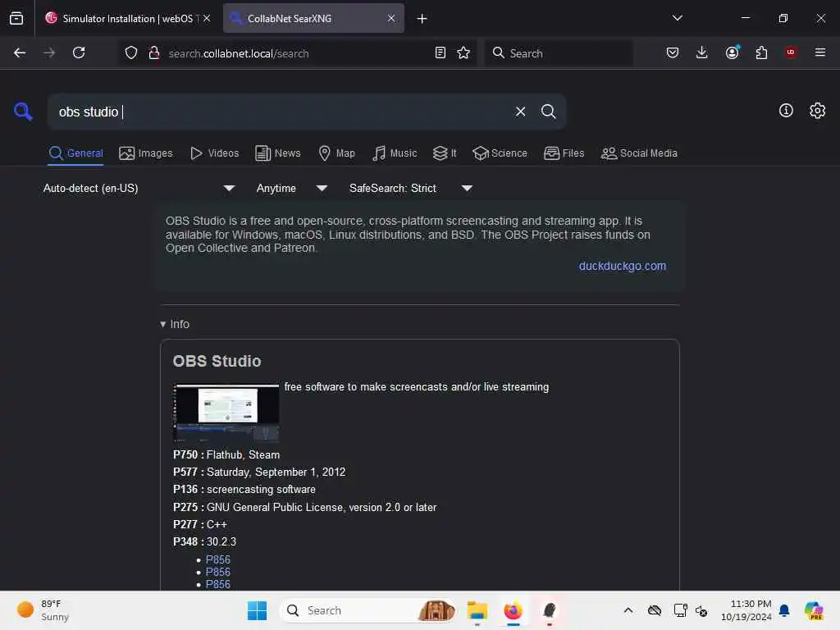
Task: Show hidden system tray icons chevron
Action: tap(628, 610)
